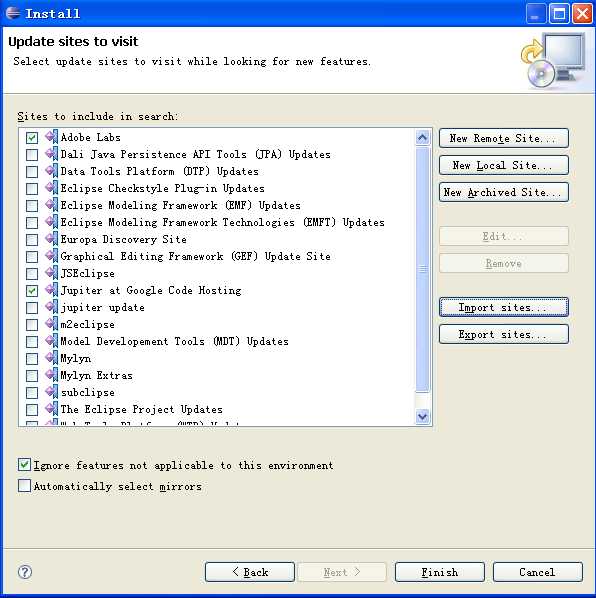Click the site icon beside Graphical Editing Framework

click(x=51, y=256)
